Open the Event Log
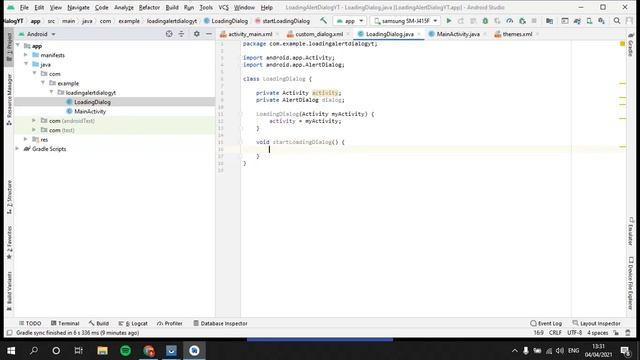Image resolution: width=640 pixels, height=360 pixels. pyautogui.click(x=546, y=323)
